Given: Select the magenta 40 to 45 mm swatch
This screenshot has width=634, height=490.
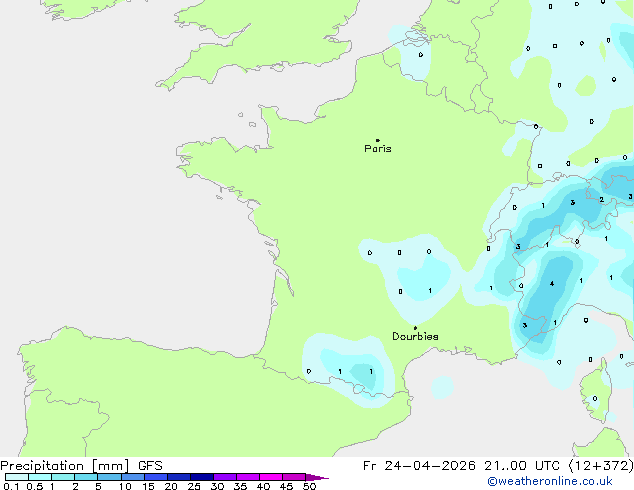Looking at the screenshot, I should [271, 477].
